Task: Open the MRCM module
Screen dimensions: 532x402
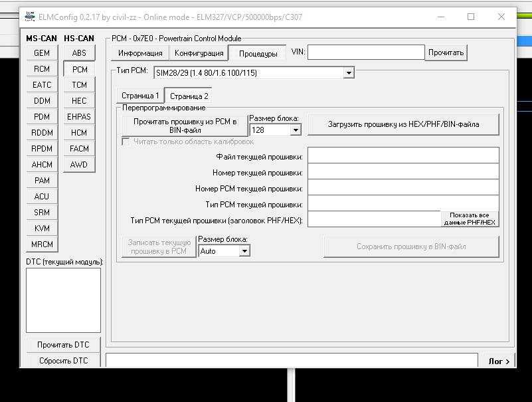Action: tap(42, 245)
